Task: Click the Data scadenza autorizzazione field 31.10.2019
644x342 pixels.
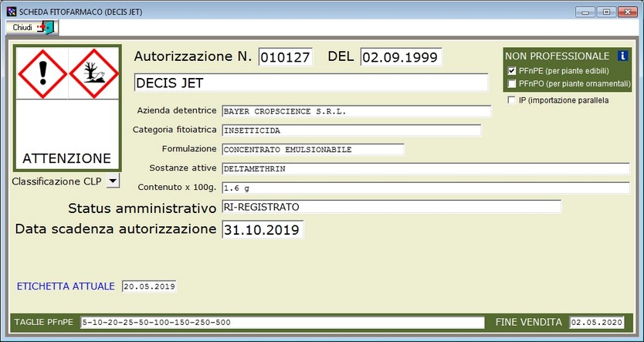Action: (263, 229)
